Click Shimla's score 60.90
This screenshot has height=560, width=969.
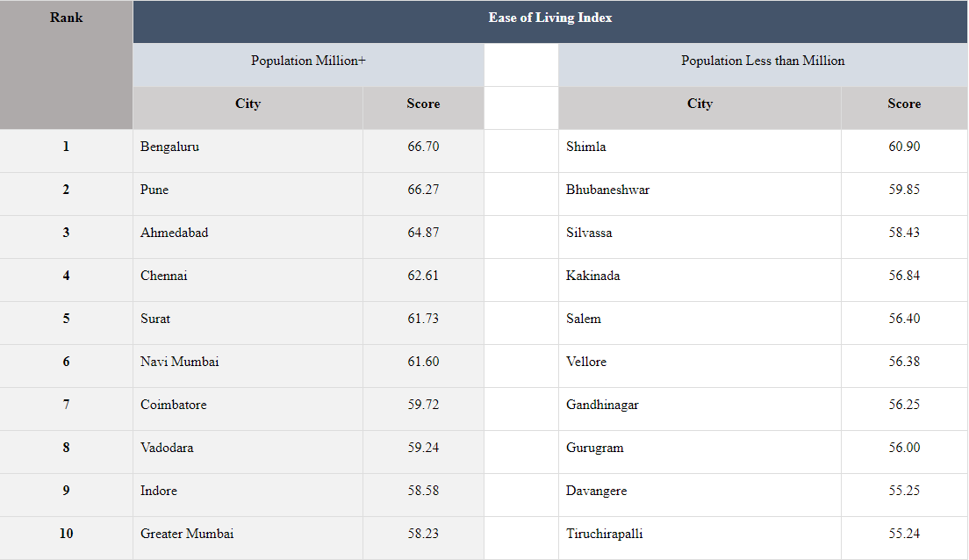click(x=904, y=147)
